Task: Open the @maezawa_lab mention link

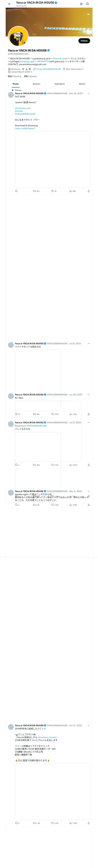Action: 23,108
